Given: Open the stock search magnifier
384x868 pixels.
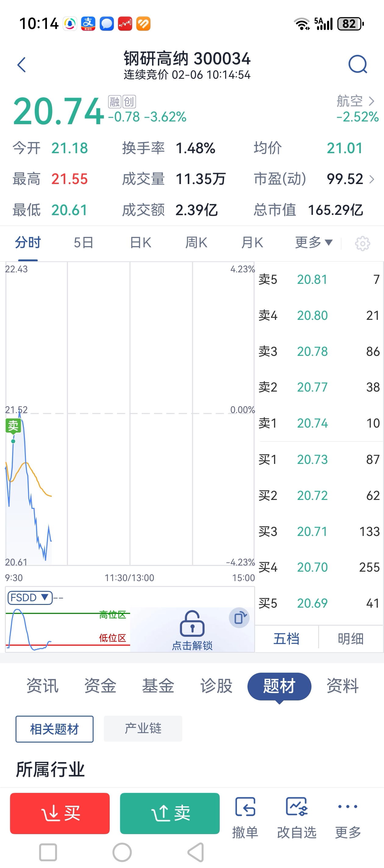Looking at the screenshot, I should click(357, 64).
